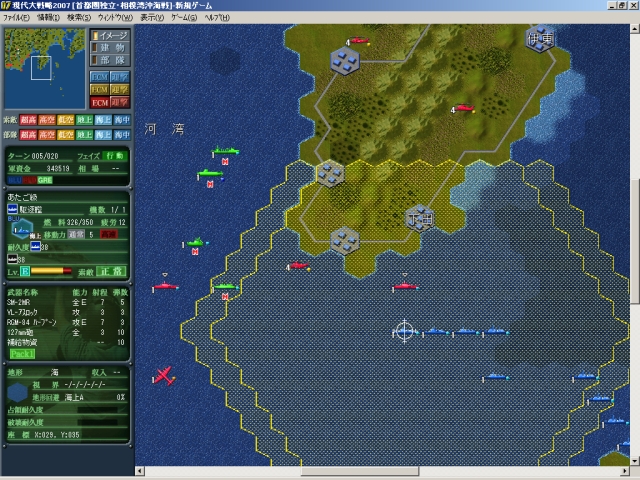Click the destroyer class icon beside 駆逐艦
Screen dimensions: 640x480
[x=12, y=209]
